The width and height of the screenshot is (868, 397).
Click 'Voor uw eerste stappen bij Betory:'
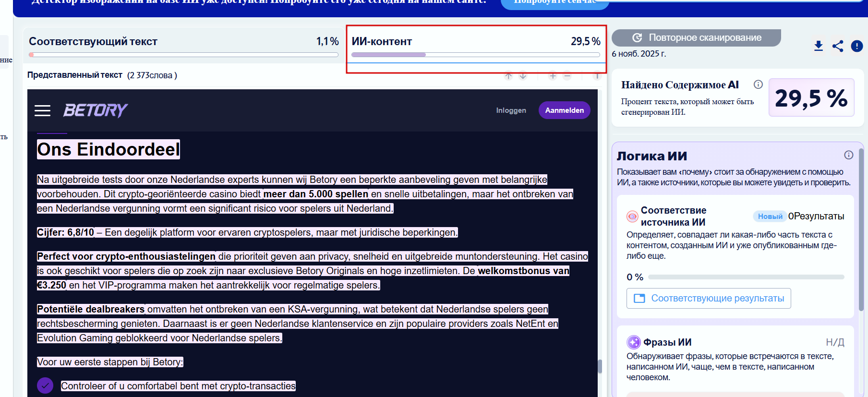110,362
